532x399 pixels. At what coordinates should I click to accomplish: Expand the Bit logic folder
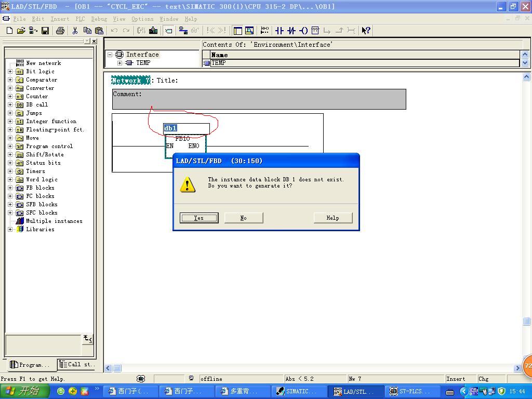pos(10,71)
